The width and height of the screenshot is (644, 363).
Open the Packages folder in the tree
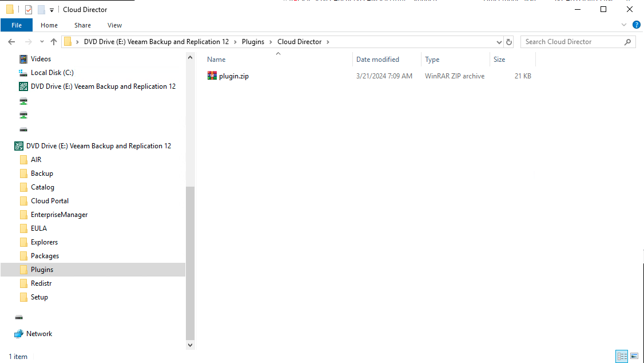(x=45, y=256)
